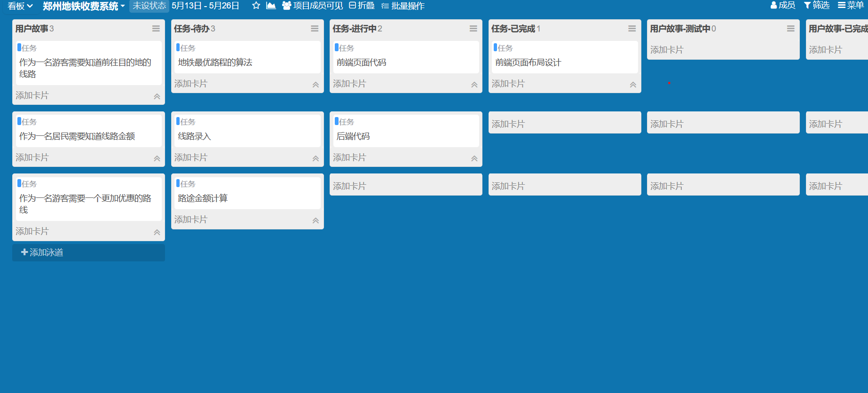
Task: Open the 任务-待办 column menu icon
Action: click(x=315, y=29)
